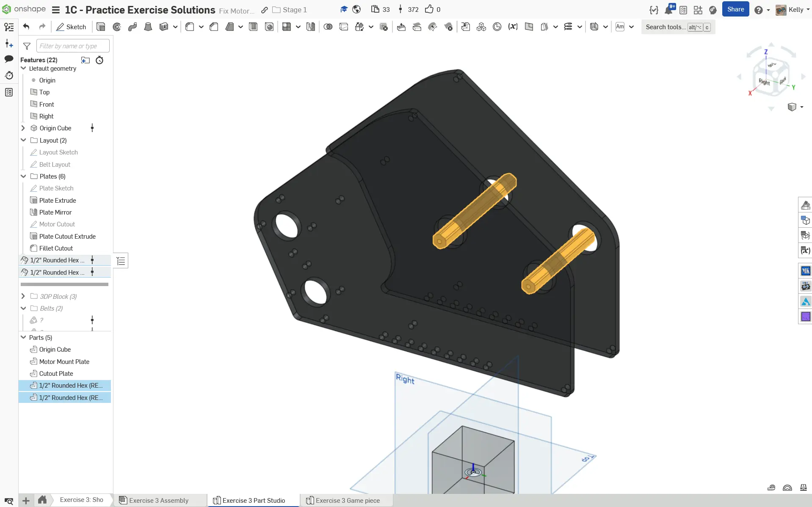
Task: Expand the Origin Cube feature
Action: click(24, 128)
